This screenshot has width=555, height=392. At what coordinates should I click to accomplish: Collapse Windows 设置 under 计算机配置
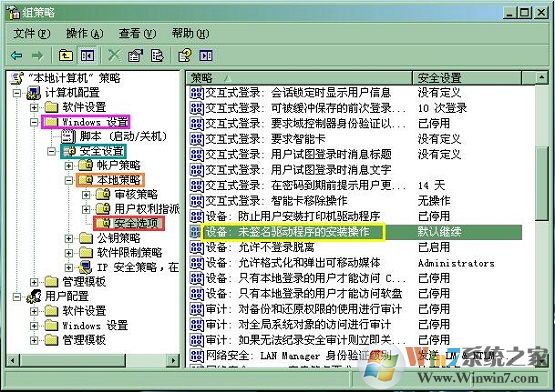[34, 122]
